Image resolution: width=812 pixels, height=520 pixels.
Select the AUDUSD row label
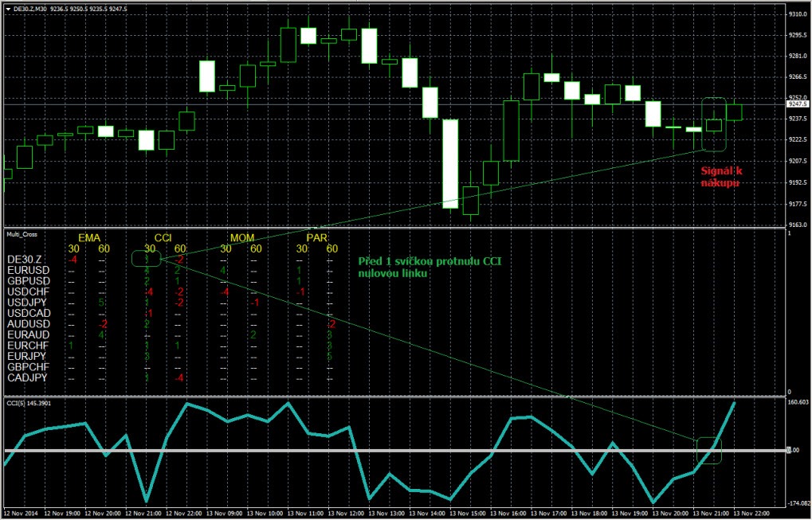point(29,324)
